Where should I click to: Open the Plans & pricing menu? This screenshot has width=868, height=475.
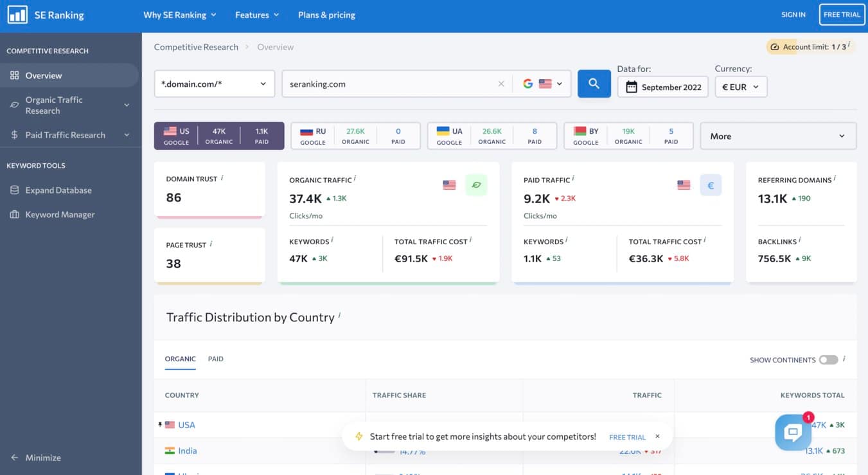326,14
